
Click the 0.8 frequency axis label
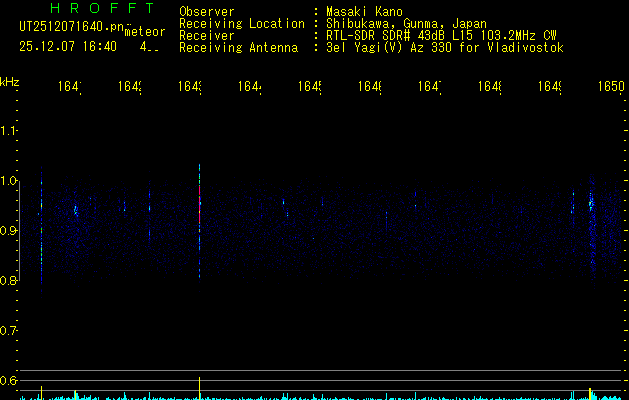click(x=9, y=281)
